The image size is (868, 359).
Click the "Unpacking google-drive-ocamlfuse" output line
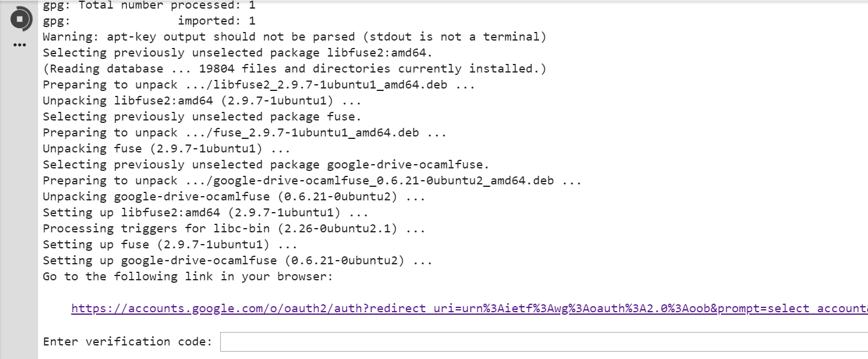(234, 197)
